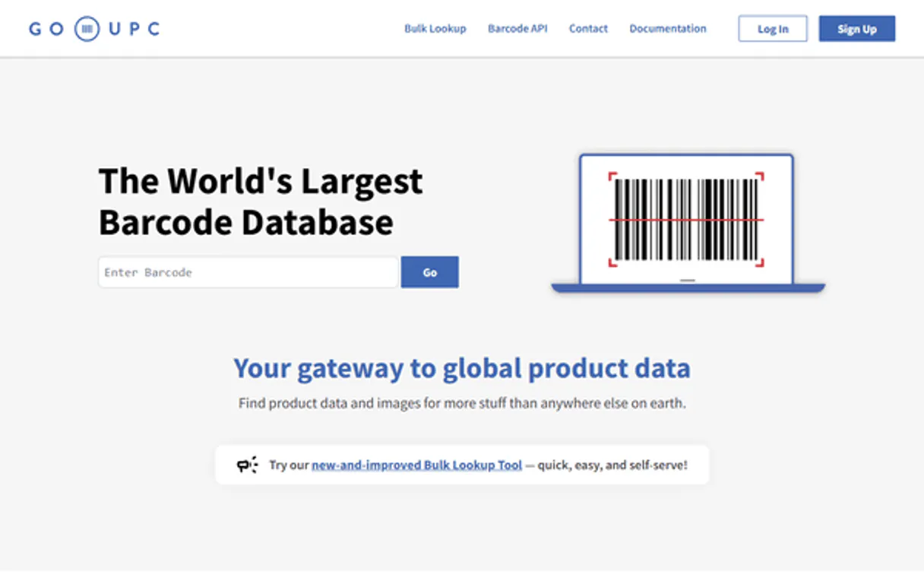Viewport: 924px width, 578px height.
Task: Click the Find product data and images subtitle
Action: (461, 403)
